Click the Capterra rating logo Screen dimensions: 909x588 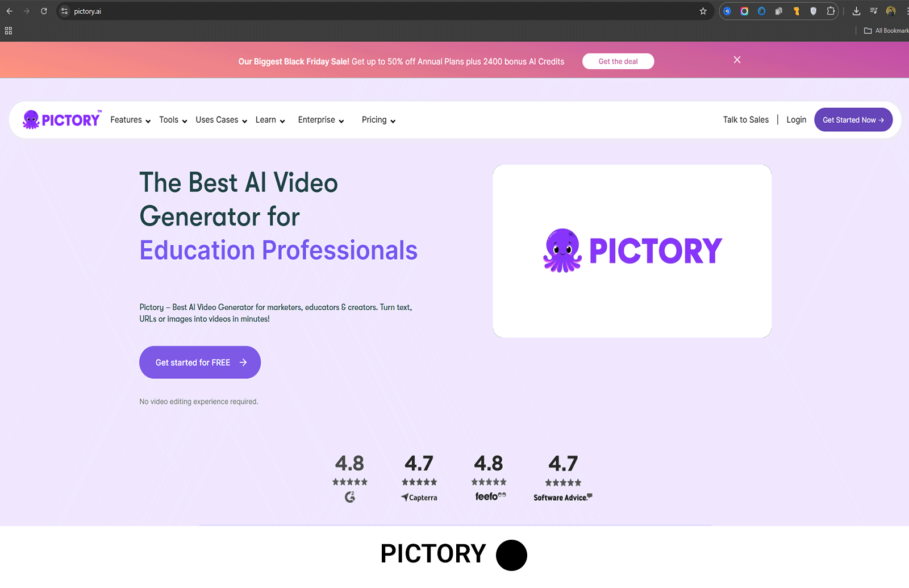pyautogui.click(x=419, y=497)
